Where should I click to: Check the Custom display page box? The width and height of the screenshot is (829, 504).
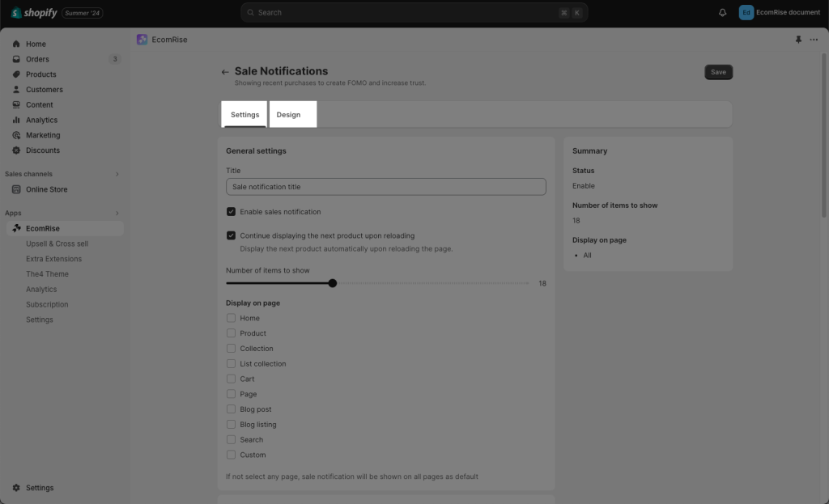point(231,455)
